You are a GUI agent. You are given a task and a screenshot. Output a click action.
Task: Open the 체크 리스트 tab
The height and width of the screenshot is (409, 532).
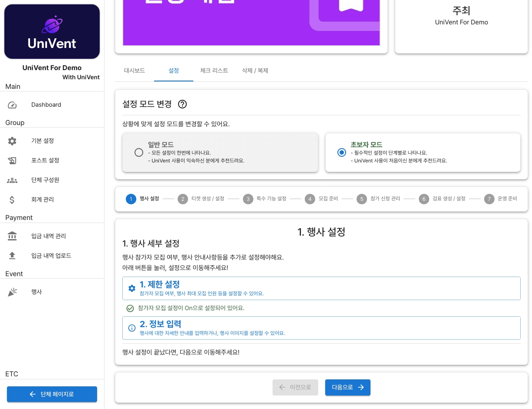(214, 71)
